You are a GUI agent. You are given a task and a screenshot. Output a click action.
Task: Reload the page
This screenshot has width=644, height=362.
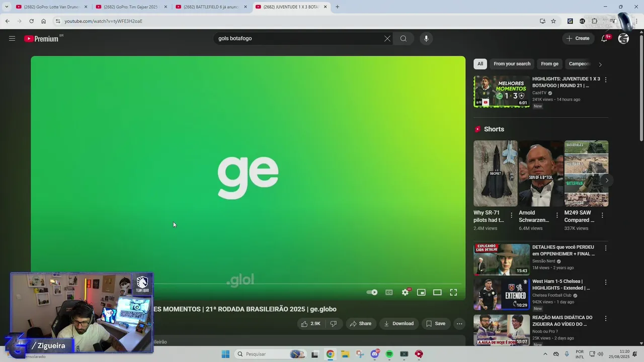[31, 21]
